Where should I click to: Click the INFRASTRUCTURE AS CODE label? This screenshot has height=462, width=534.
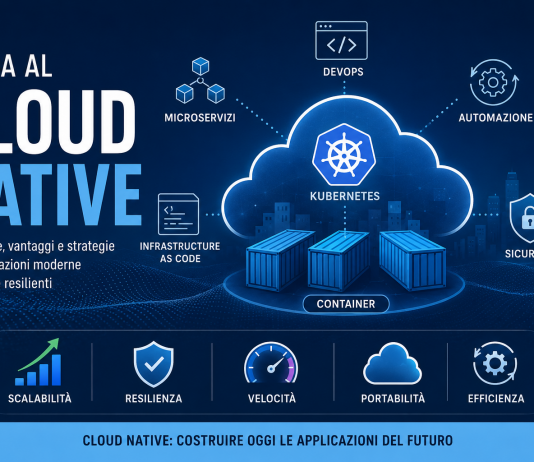coord(180,252)
